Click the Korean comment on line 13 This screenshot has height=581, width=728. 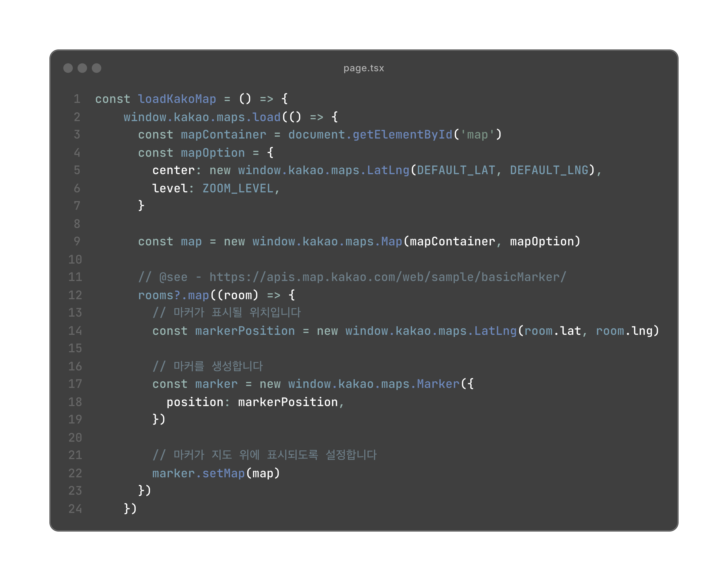point(226,312)
